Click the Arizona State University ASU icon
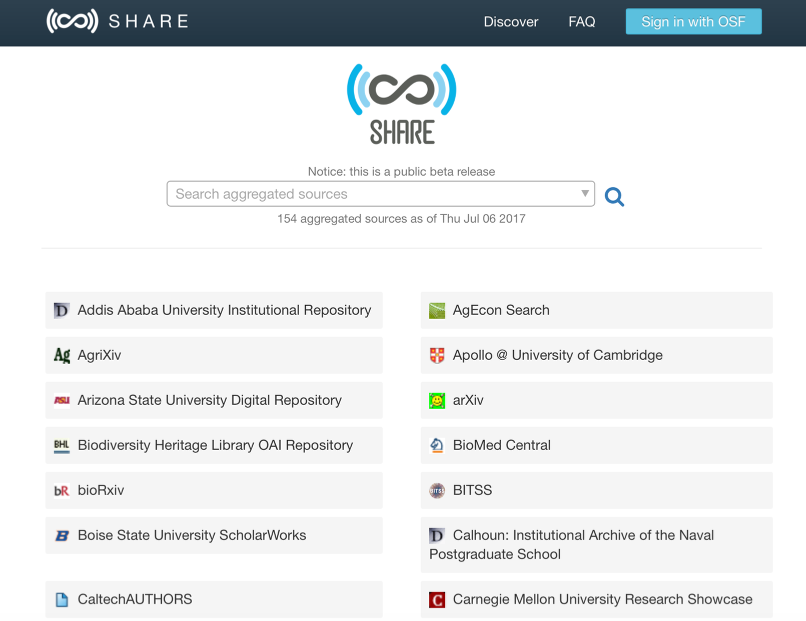 coord(62,400)
